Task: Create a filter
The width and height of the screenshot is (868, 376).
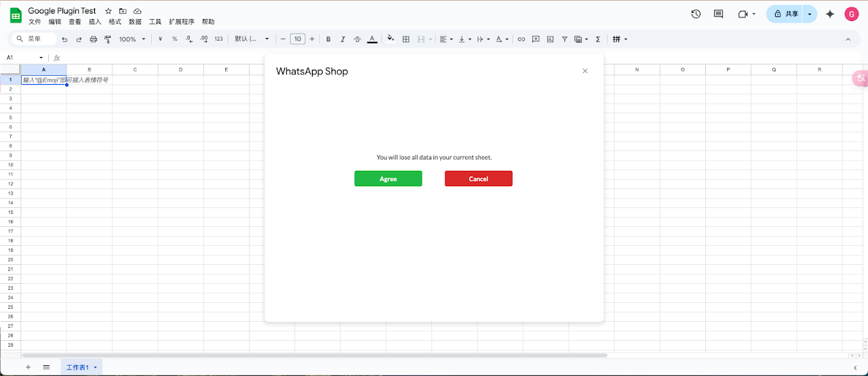Action: (x=564, y=39)
